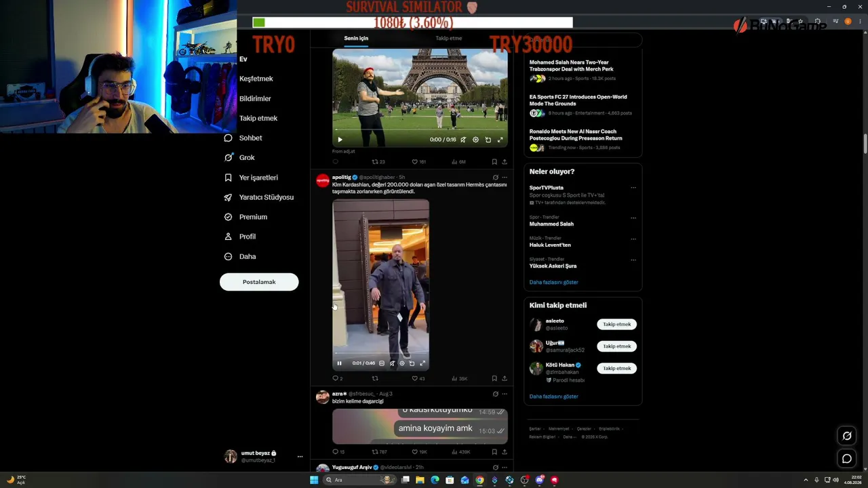Toggle captions on the apolitig video
Image resolution: width=868 pixels, height=488 pixels.
(382, 363)
